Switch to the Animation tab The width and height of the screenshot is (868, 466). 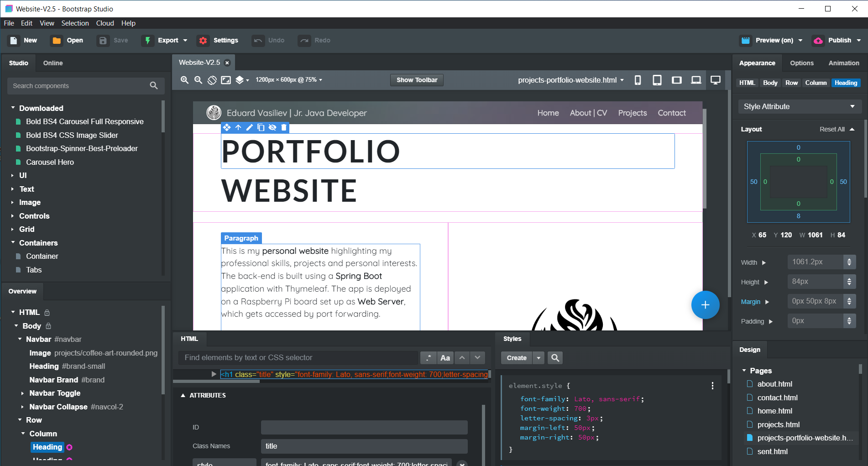[843, 63]
